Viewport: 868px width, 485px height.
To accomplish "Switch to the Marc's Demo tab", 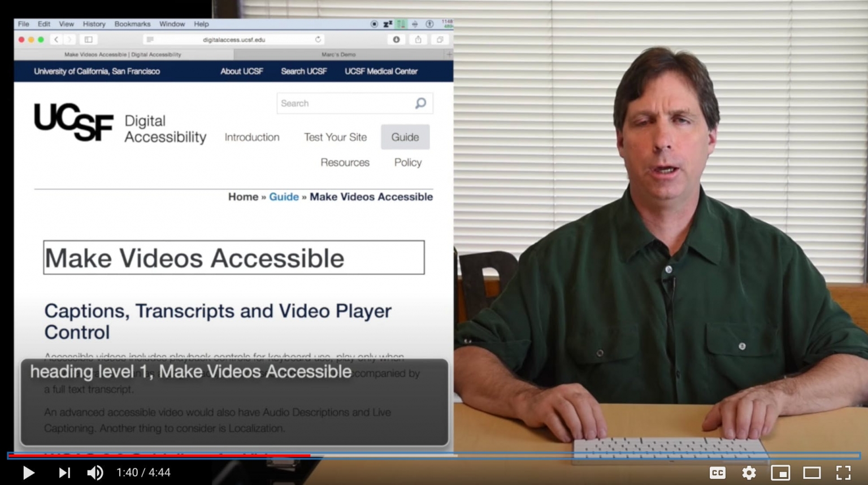I will click(x=339, y=54).
